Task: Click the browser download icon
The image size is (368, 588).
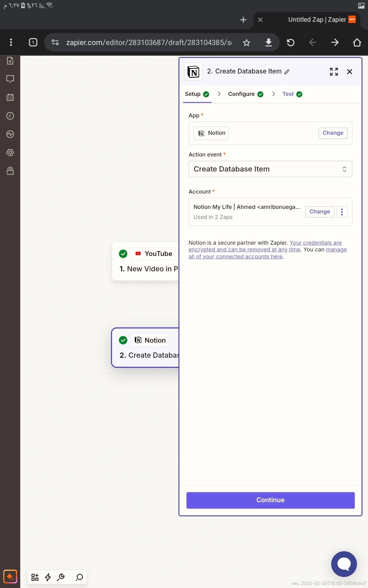Action: tap(269, 42)
